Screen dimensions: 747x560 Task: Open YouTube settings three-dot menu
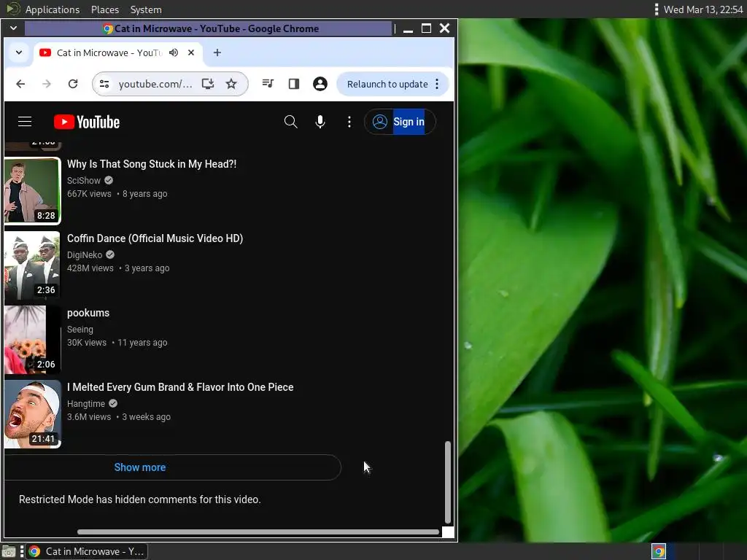point(349,122)
